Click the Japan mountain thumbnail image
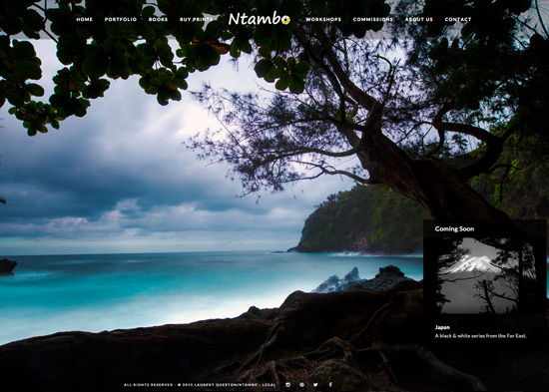 (485, 276)
